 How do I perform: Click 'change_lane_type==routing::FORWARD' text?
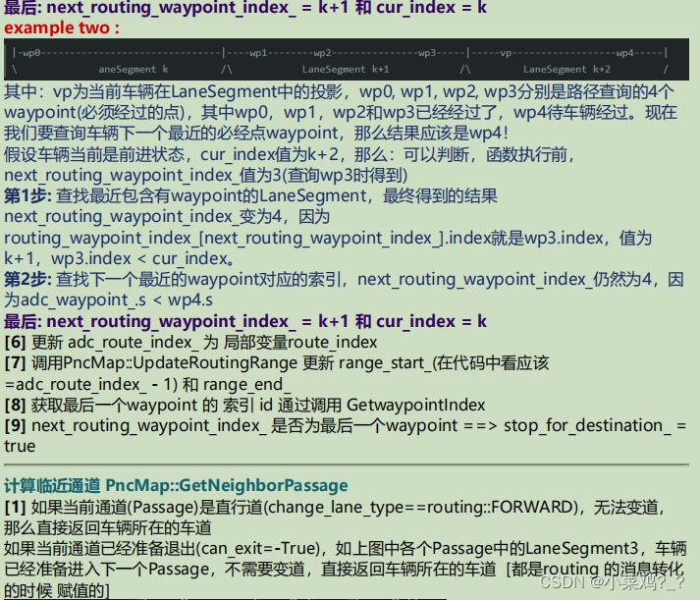(420, 508)
